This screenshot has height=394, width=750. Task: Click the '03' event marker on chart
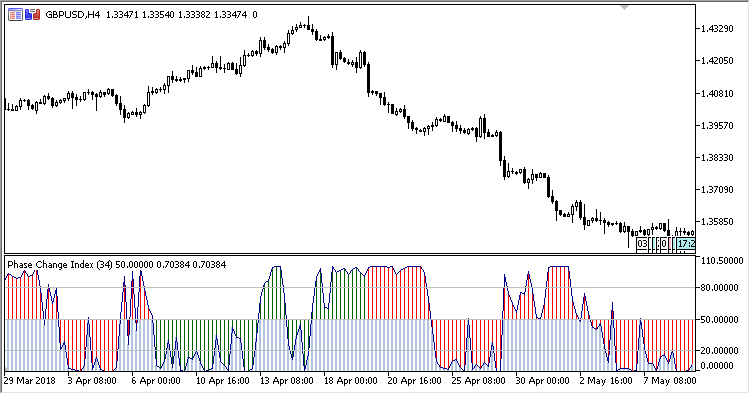coord(642,244)
